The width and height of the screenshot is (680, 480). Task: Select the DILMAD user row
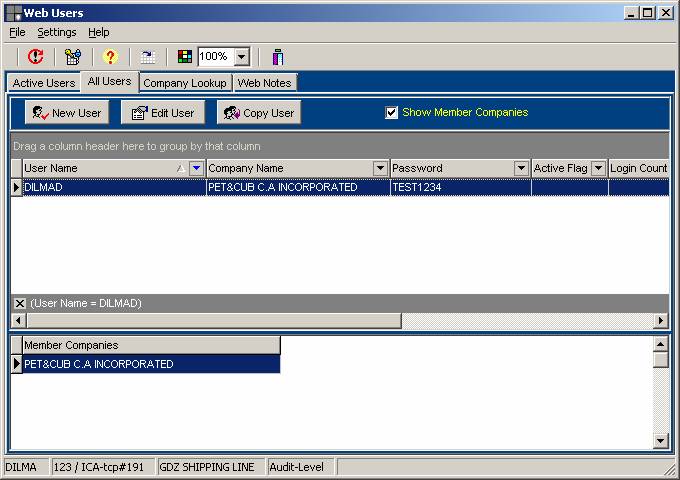coord(113,187)
